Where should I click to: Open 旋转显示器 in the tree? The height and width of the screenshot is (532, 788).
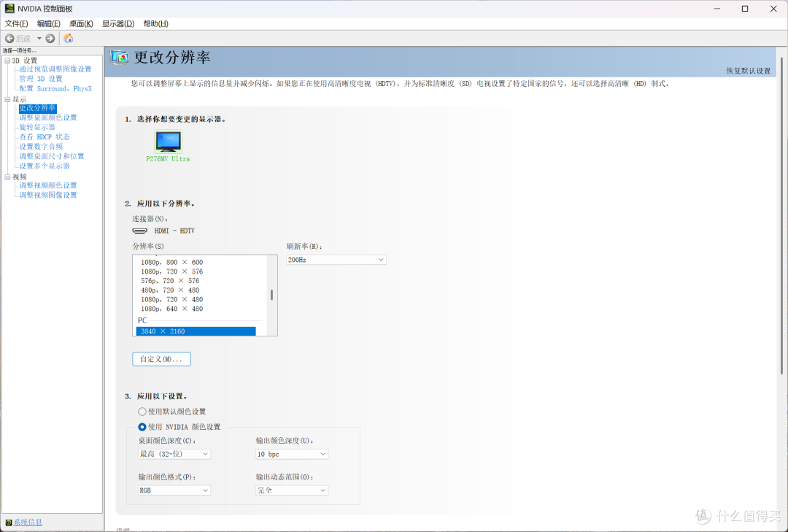click(x=37, y=127)
